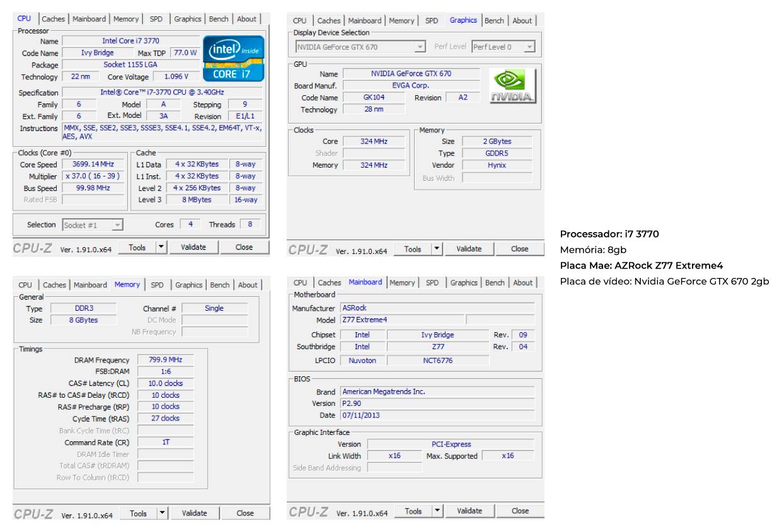Select Memory tab in Mainboard window

tap(402, 283)
